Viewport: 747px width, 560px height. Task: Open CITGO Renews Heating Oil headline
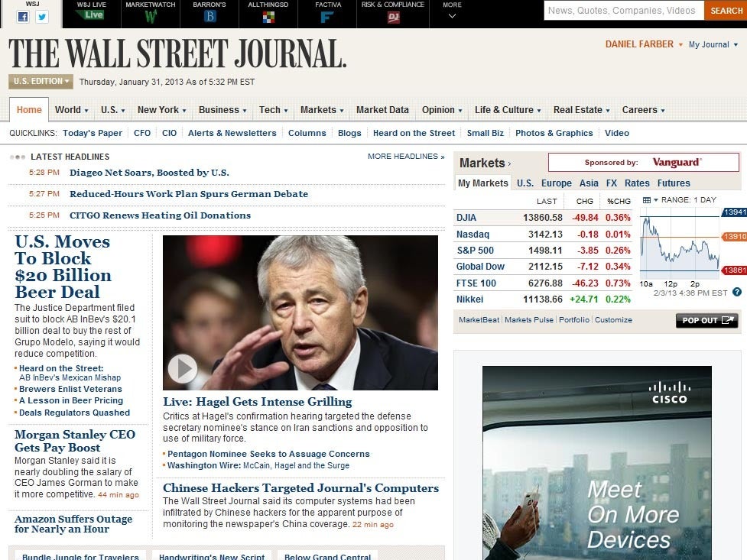pyautogui.click(x=160, y=215)
